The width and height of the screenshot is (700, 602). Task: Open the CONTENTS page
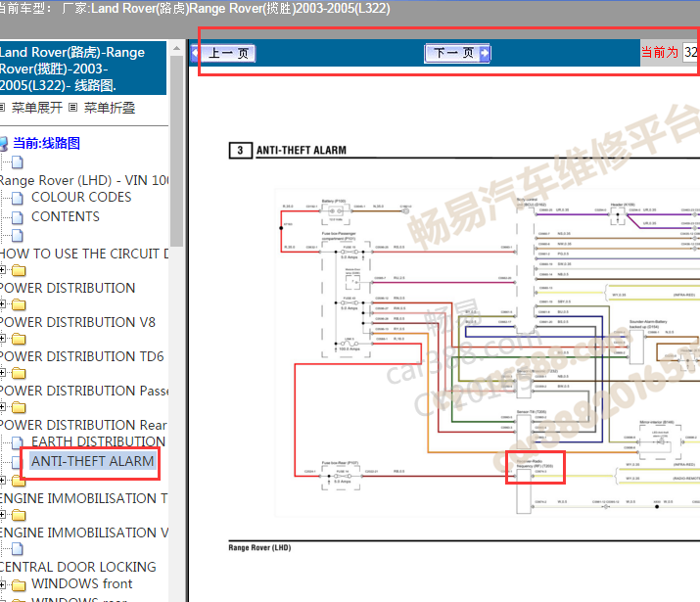tap(66, 217)
